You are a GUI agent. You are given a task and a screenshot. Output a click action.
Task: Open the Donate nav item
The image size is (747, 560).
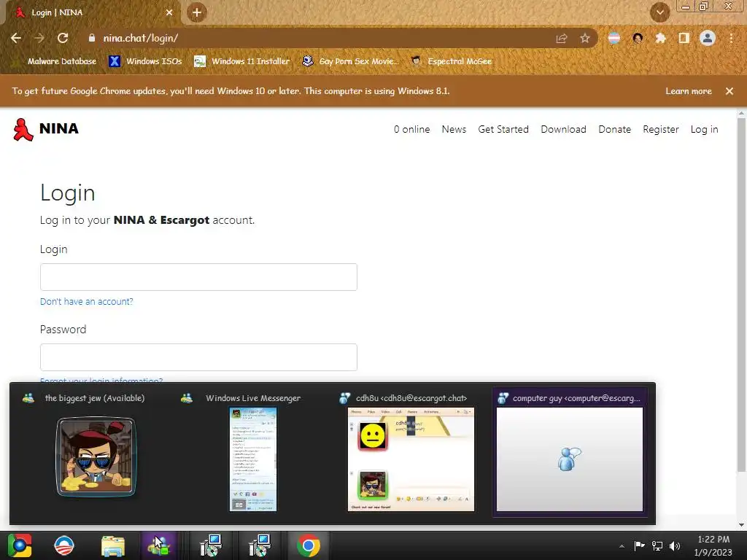click(614, 129)
